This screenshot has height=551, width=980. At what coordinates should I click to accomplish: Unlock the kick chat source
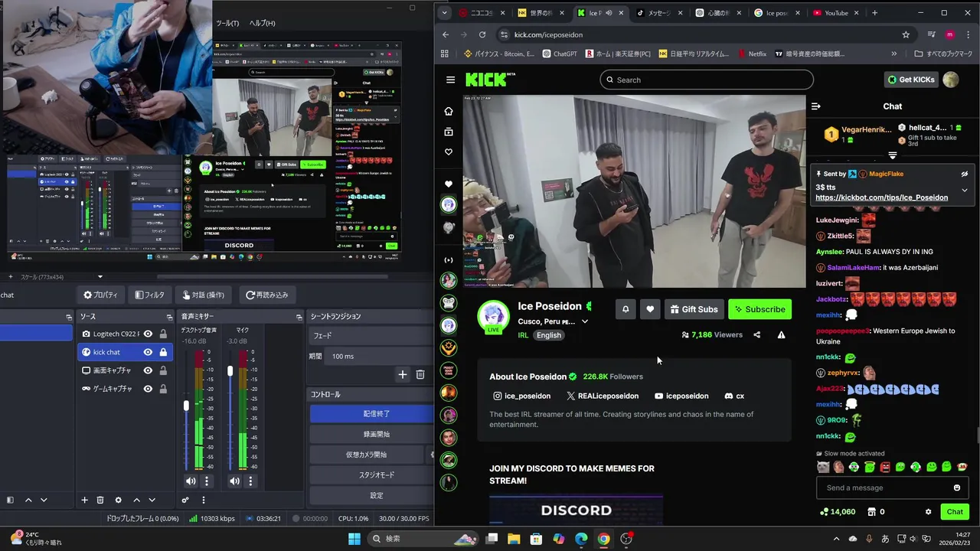[x=163, y=352]
